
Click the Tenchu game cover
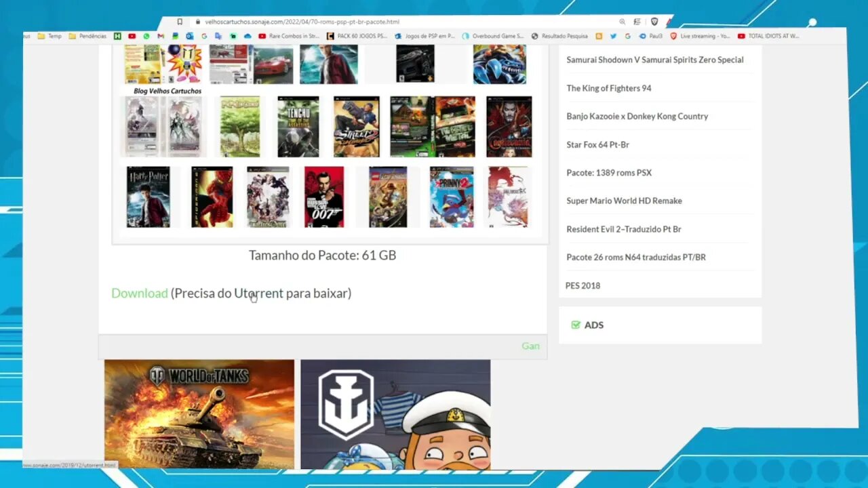click(x=298, y=127)
